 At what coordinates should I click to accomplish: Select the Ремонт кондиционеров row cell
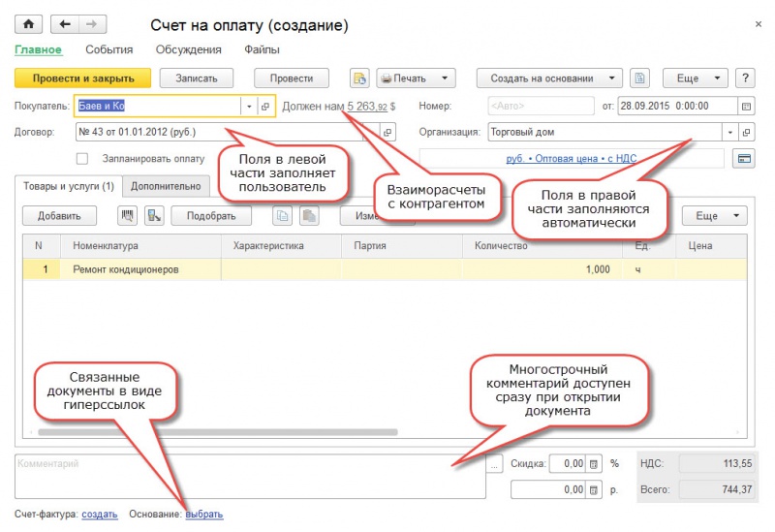pyautogui.click(x=140, y=269)
